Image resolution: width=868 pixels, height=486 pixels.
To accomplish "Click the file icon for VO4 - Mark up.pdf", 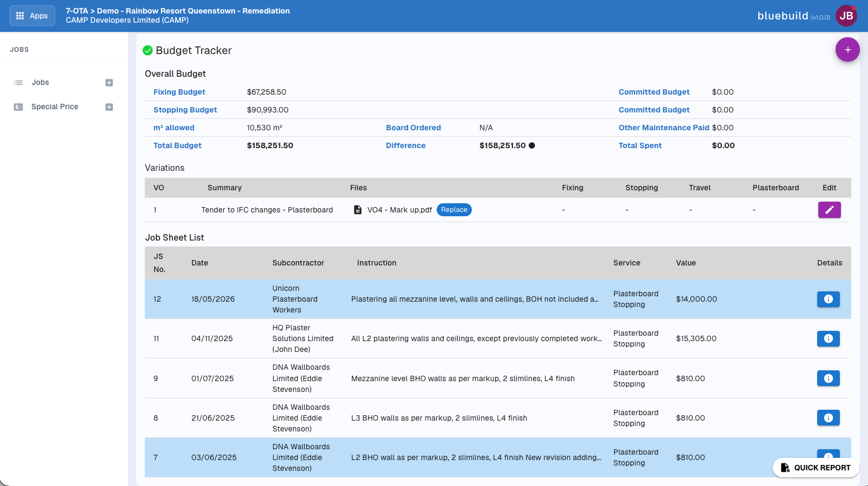I will coord(358,210).
